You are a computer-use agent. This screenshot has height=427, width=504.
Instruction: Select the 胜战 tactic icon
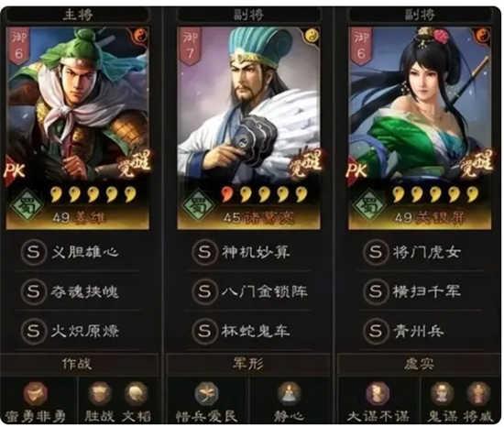[x=100, y=394]
